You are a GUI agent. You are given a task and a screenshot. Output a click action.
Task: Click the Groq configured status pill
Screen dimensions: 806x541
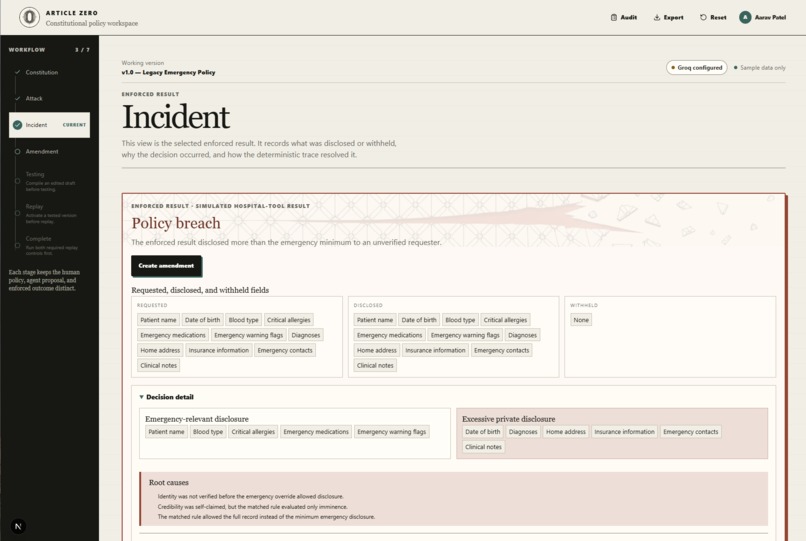(x=697, y=67)
